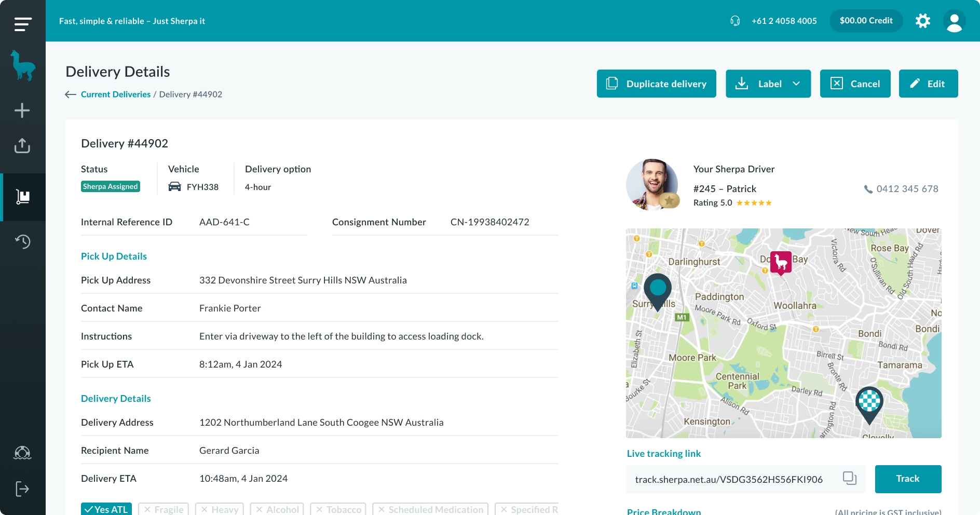The height and width of the screenshot is (515, 980).
Task: Open the upload icon in the sidebar
Action: (22, 146)
